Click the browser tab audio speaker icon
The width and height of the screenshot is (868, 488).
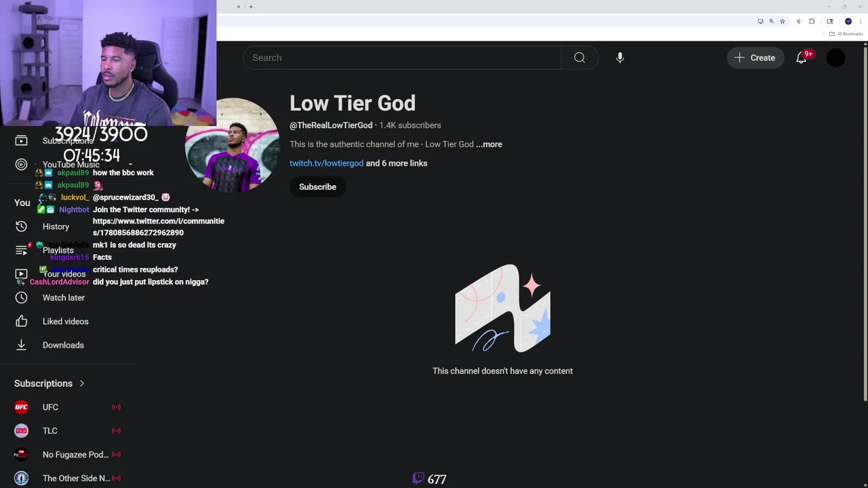[800, 22]
